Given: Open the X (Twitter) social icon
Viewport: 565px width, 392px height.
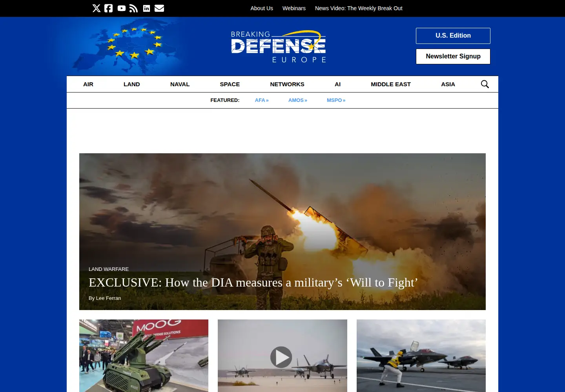Looking at the screenshot, I should (97, 8).
